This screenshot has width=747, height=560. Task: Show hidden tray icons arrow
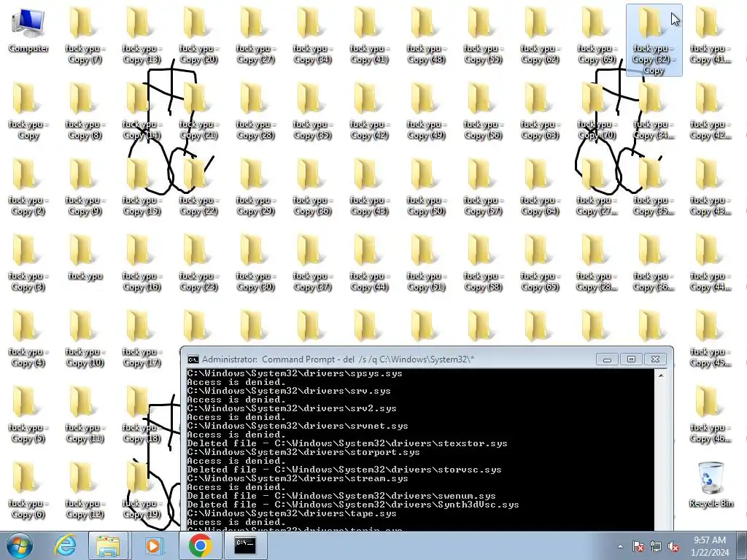click(x=620, y=546)
